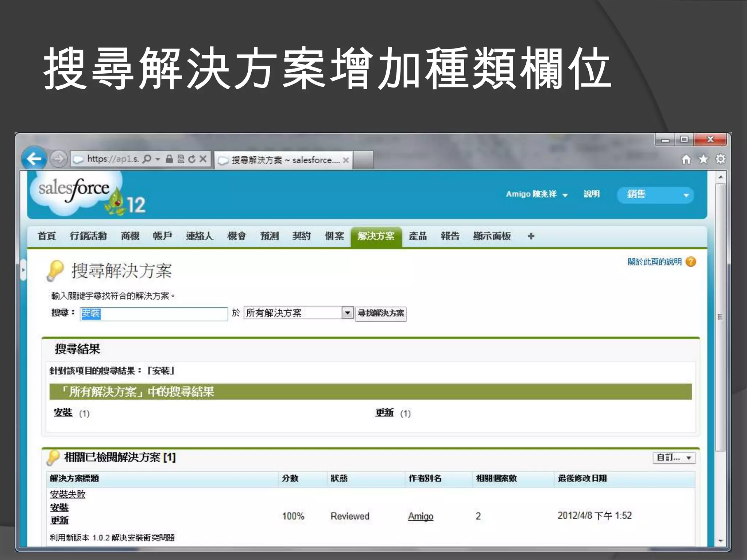Image resolution: width=747 pixels, height=560 pixels.
Task: Go to the 產品 tab
Action: [x=418, y=236]
